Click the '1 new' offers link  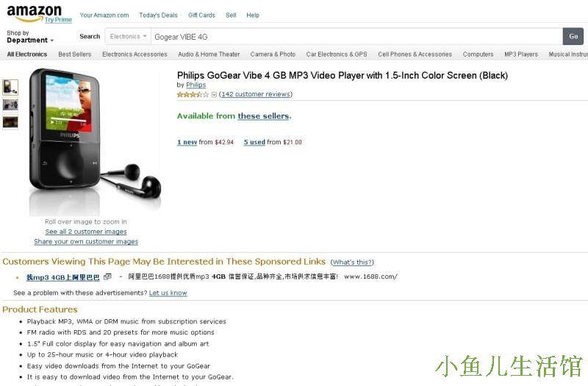(x=187, y=142)
